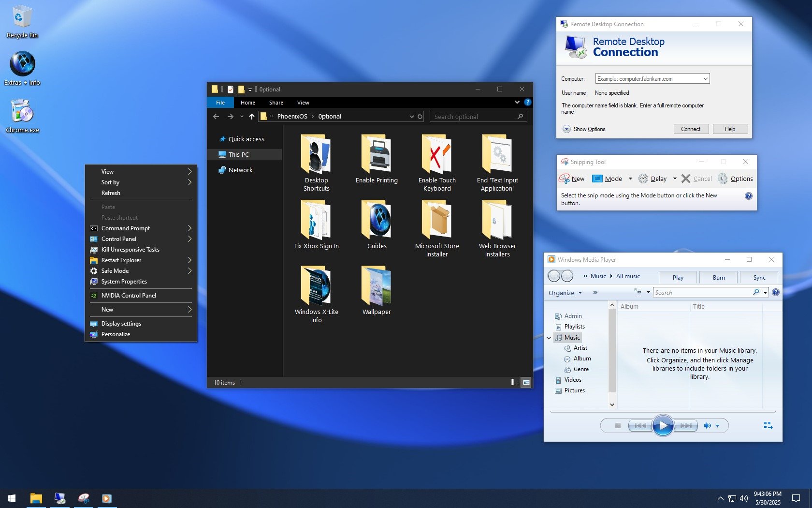Expand Show Options in Remote Desktop
The height and width of the screenshot is (508, 812).
click(566, 129)
